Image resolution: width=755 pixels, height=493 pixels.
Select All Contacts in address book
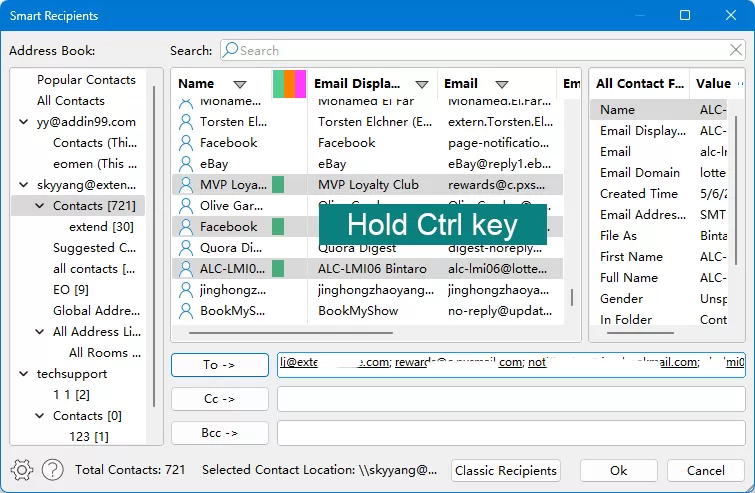tap(71, 101)
